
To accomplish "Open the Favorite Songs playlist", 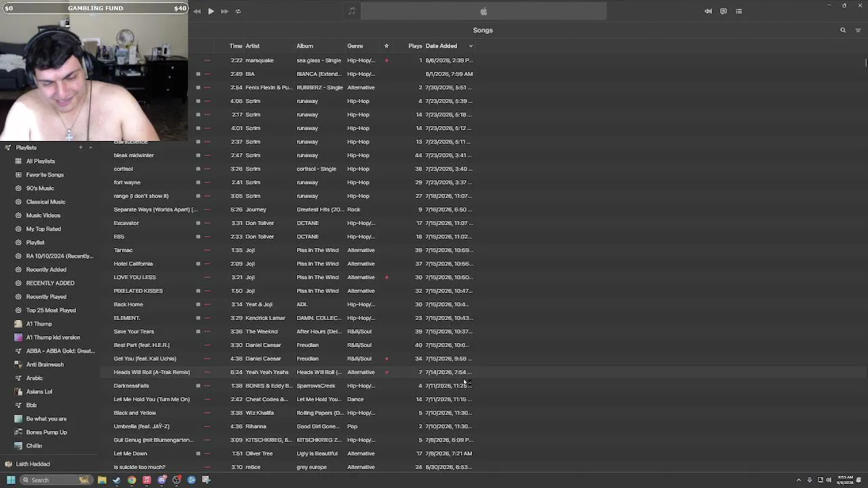I will pyautogui.click(x=45, y=175).
